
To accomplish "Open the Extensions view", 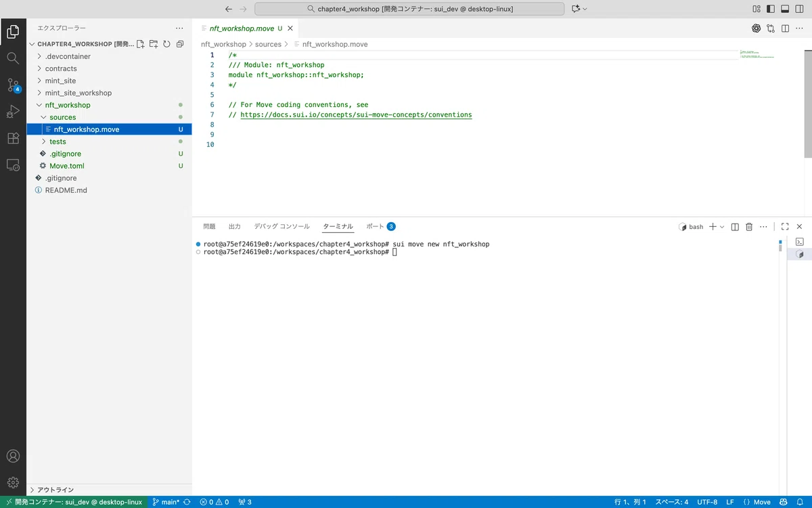I will 13,138.
